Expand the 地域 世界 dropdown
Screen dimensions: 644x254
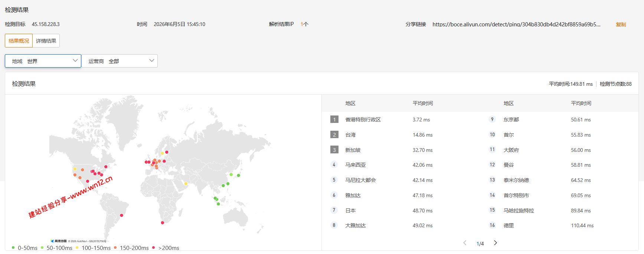(43, 61)
